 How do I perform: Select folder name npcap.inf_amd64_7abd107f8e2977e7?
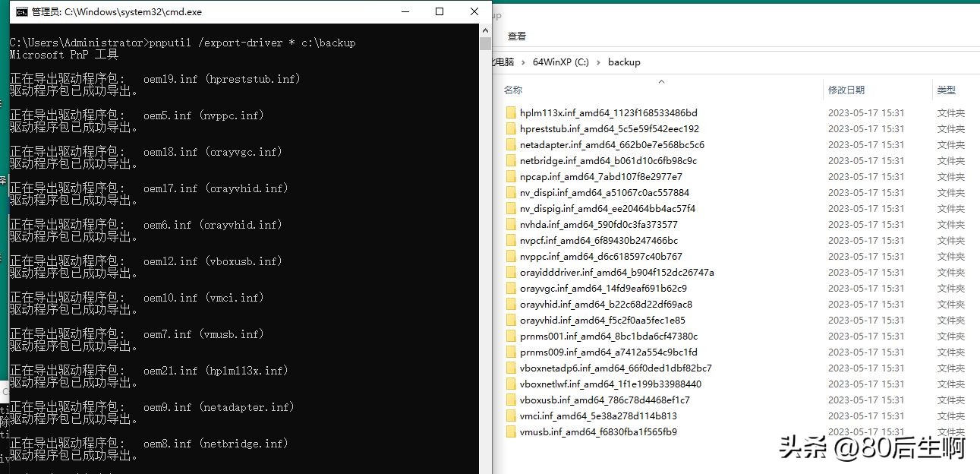601,177
